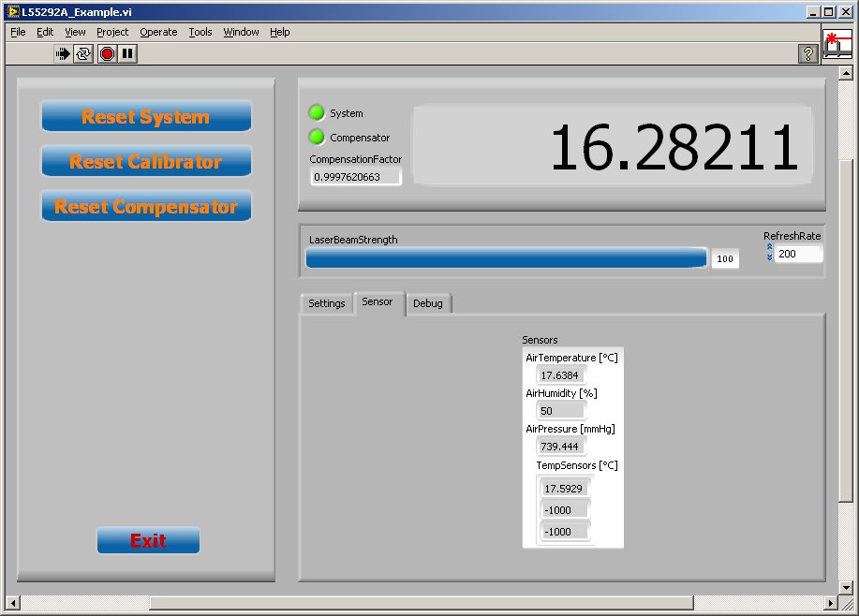
Task: Click the Compensator status LED indicator
Action: [x=317, y=138]
